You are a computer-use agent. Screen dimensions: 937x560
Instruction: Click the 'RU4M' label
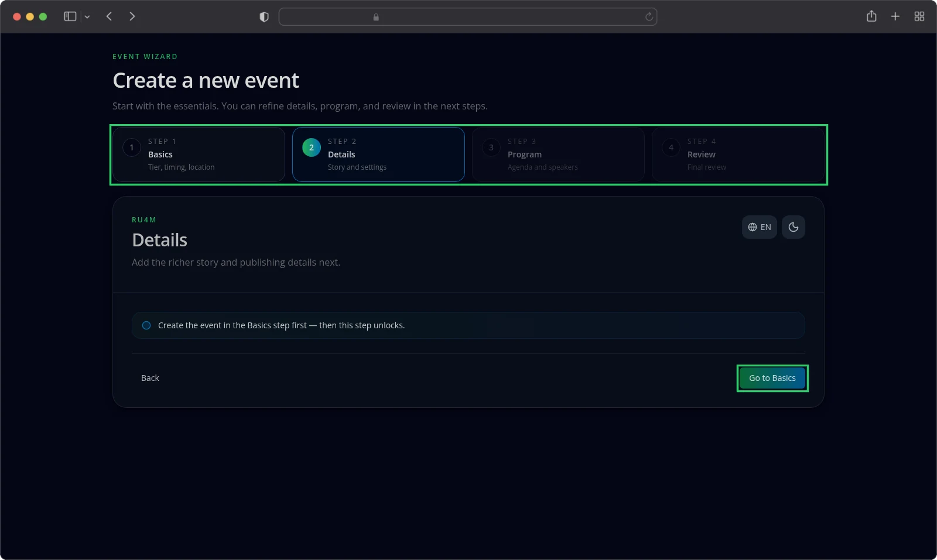[144, 220]
